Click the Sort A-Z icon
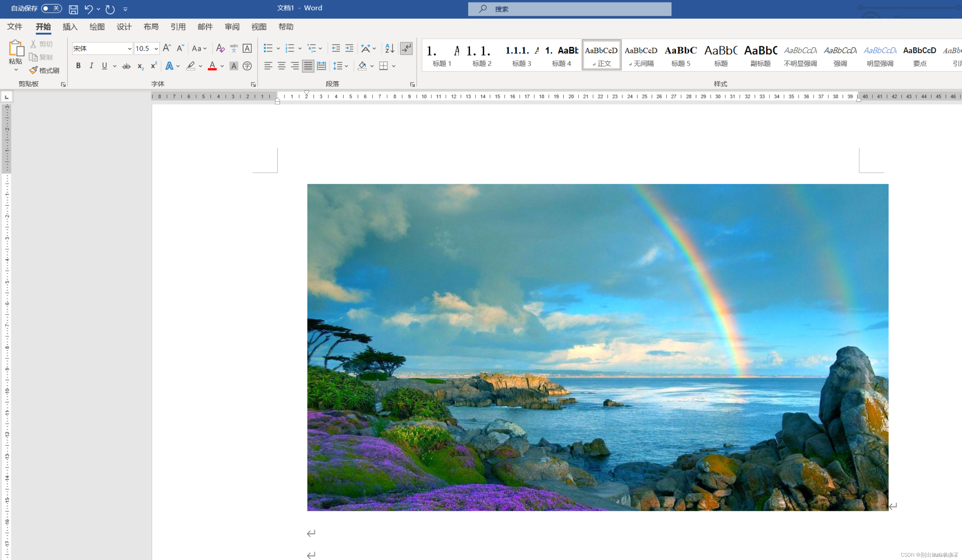Viewport: 962px width, 560px height. [389, 48]
